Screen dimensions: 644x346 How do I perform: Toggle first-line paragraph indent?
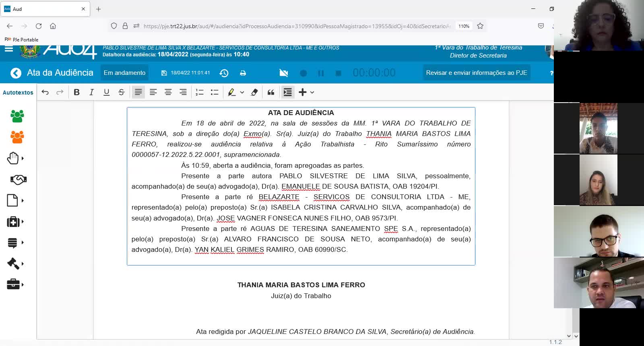(288, 92)
